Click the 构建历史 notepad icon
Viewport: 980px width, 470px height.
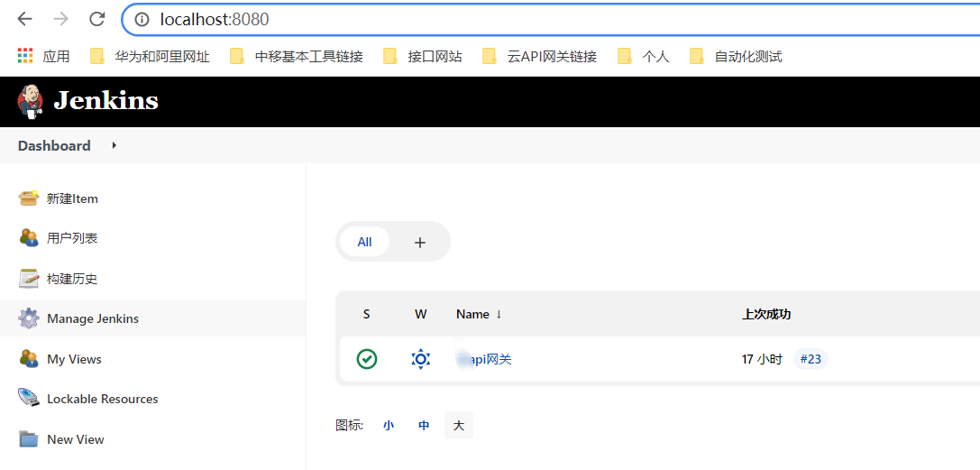(29, 279)
